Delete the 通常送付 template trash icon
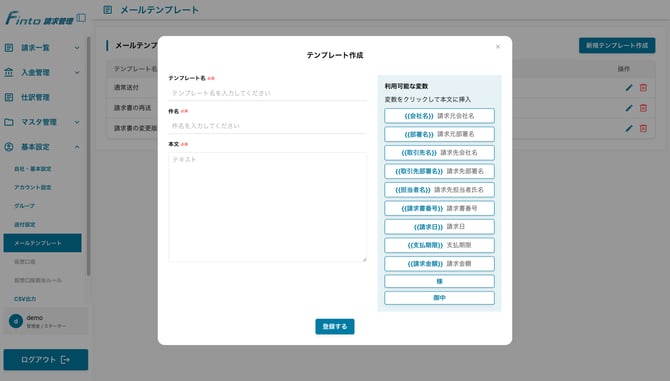This screenshot has height=381, width=670. (x=643, y=88)
